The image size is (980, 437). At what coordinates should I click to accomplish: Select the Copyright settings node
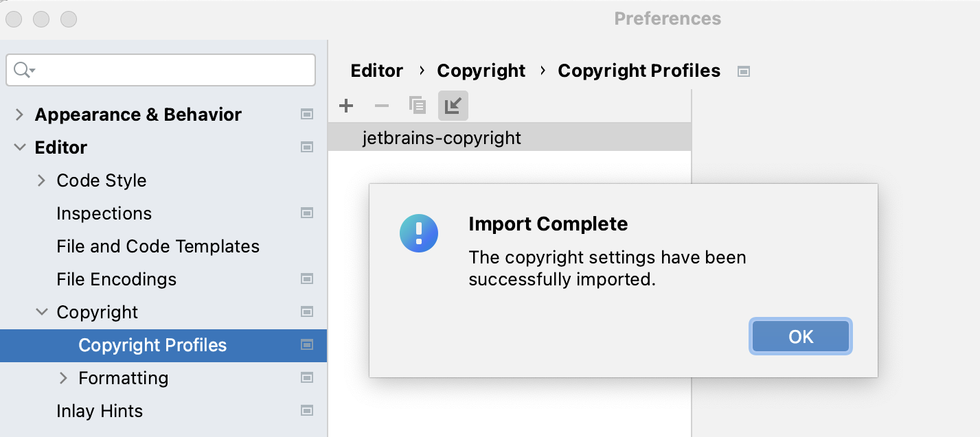[x=98, y=312]
